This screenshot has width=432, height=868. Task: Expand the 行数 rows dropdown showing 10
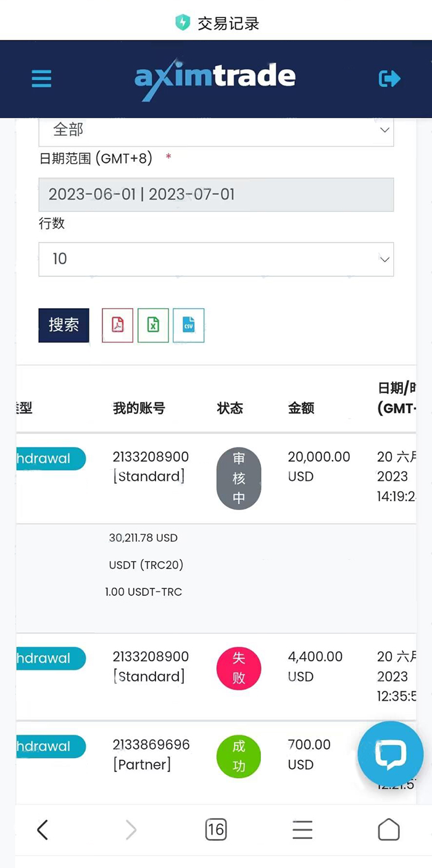216,259
